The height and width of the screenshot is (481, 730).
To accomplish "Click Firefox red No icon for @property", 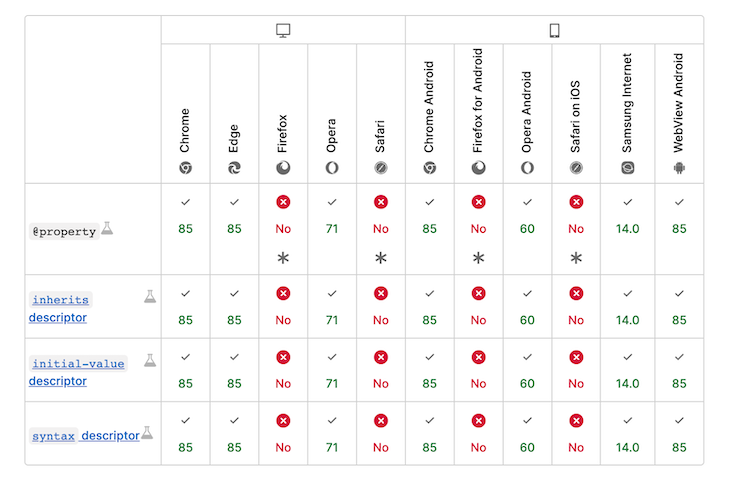I will [x=283, y=202].
